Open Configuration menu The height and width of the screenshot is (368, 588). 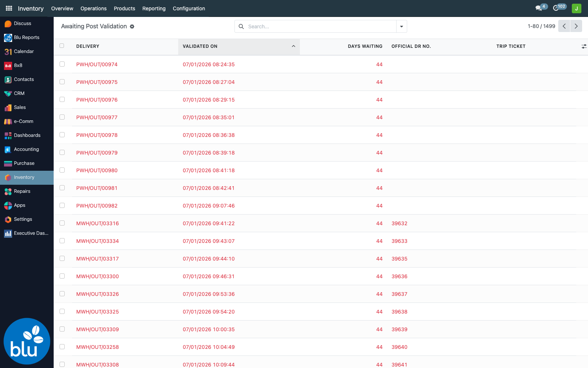(x=189, y=8)
